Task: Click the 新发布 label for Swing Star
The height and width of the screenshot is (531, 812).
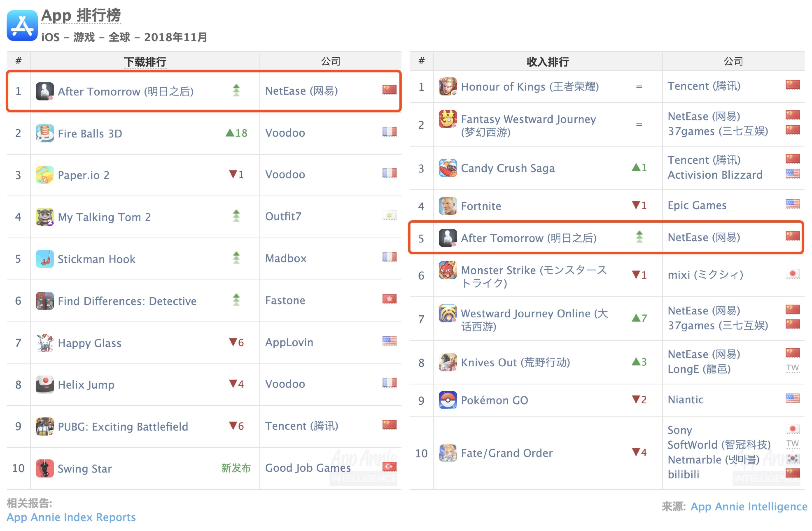Action: coord(236,468)
